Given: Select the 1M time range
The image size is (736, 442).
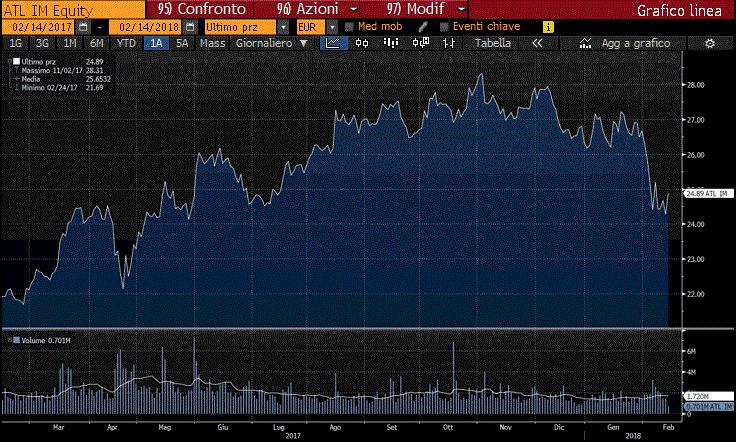Looking at the screenshot, I should click(x=69, y=43).
